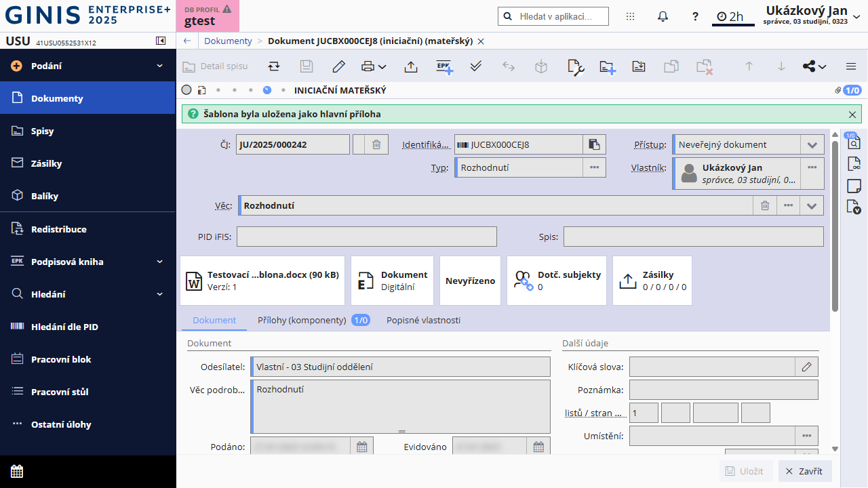Click the folder with plus icon
The image size is (868, 488).
click(607, 66)
